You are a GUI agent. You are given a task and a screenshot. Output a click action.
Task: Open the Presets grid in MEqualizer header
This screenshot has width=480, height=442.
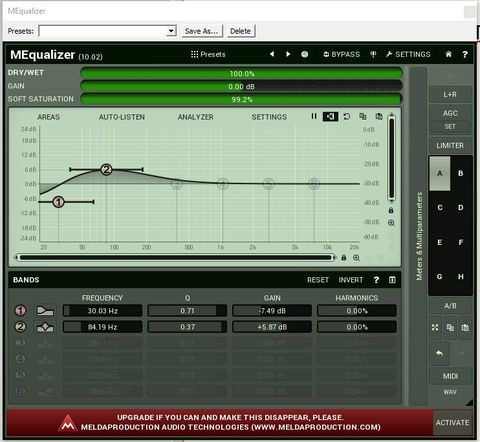[208, 54]
